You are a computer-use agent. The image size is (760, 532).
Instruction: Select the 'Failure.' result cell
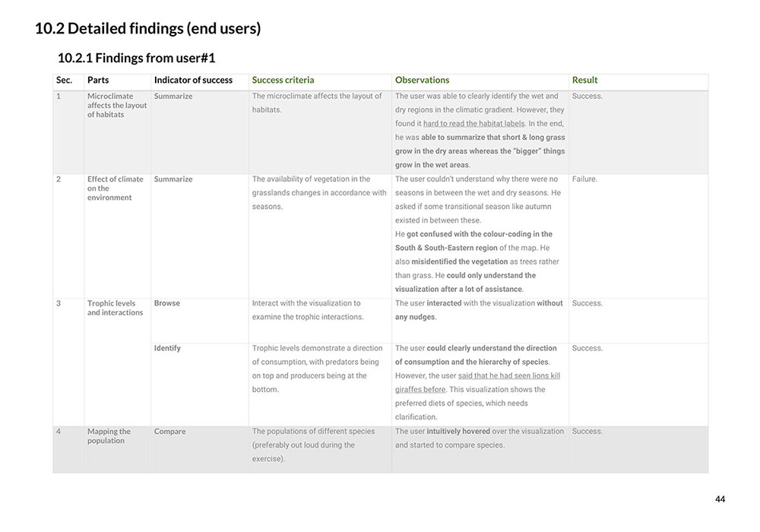point(584,179)
